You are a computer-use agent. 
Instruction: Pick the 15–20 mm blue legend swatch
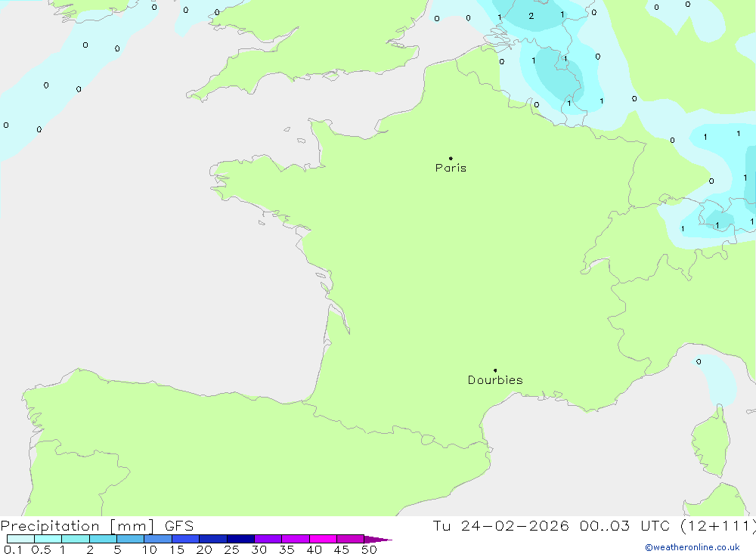coord(186,539)
